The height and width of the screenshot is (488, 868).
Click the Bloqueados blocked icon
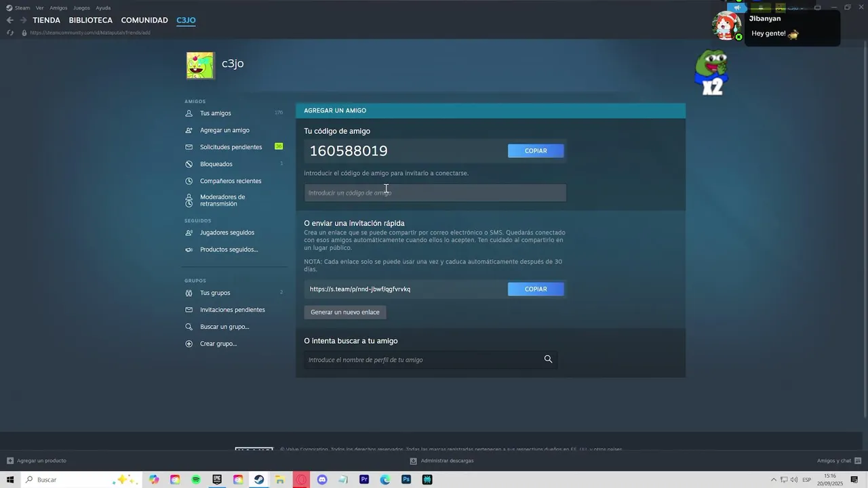click(189, 164)
